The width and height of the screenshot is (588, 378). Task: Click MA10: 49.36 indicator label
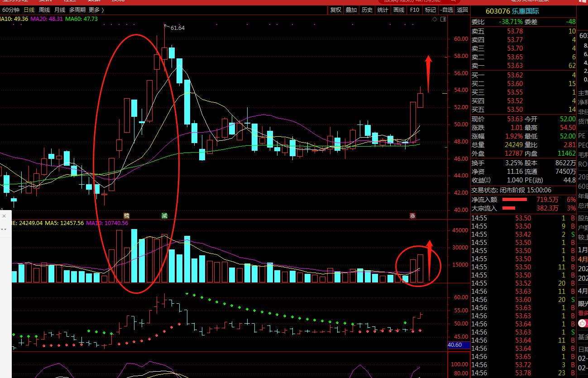tap(14, 19)
